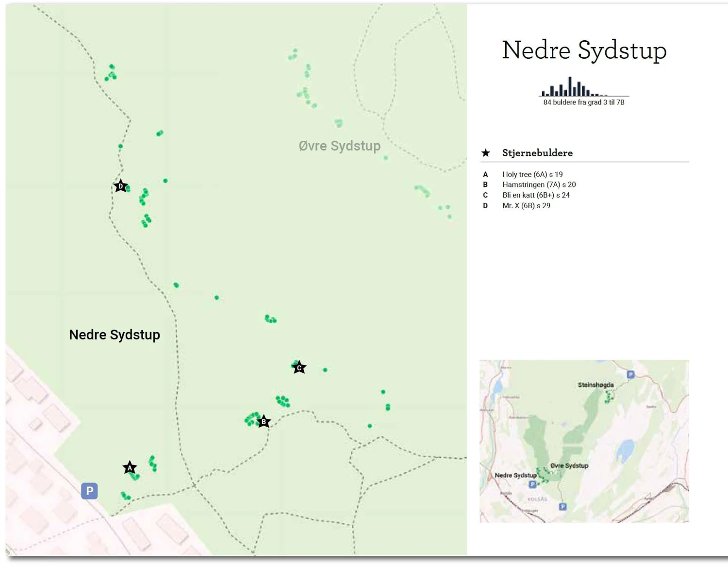
Task: Select the Mr. X (6B) legend entry
Action: click(526, 206)
